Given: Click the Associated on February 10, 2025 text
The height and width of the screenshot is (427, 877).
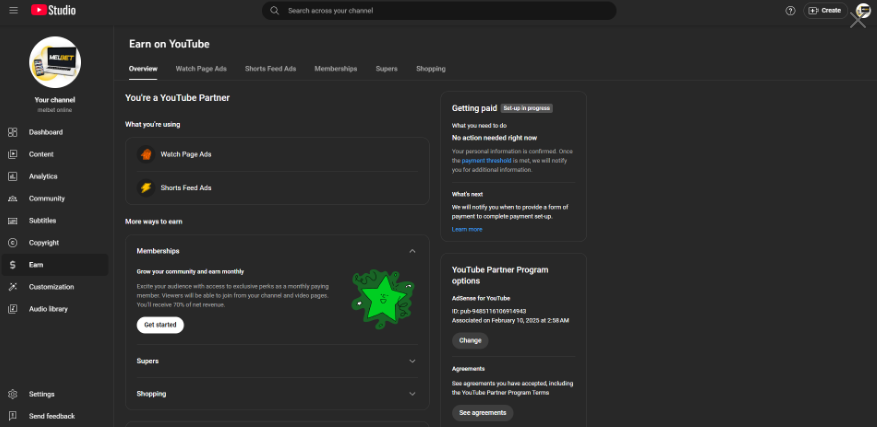Looking at the screenshot, I should pyautogui.click(x=511, y=321).
